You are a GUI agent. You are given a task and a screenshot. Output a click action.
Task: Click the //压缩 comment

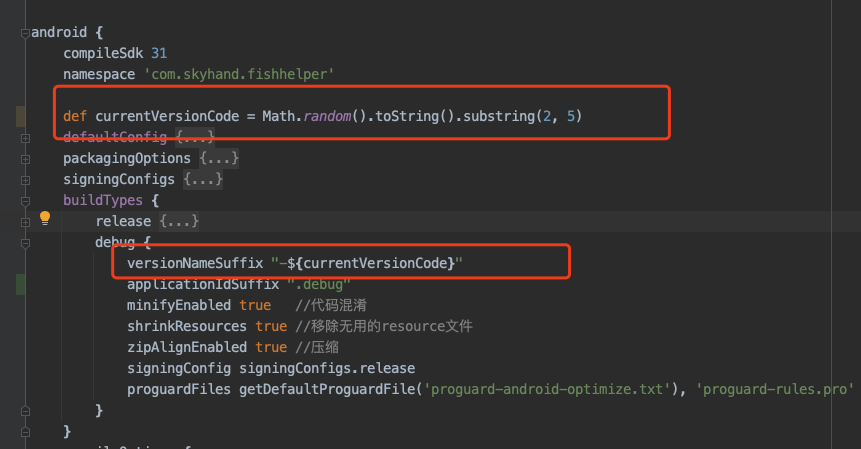[317, 347]
